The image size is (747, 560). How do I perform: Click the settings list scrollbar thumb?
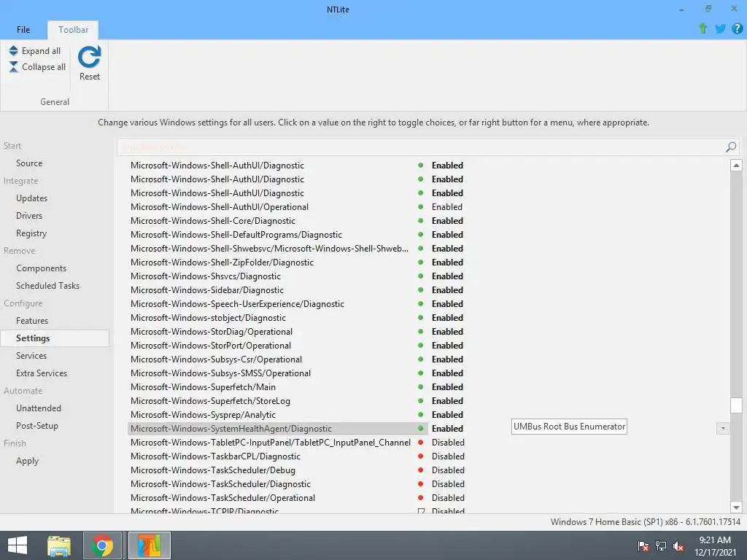[736, 405]
